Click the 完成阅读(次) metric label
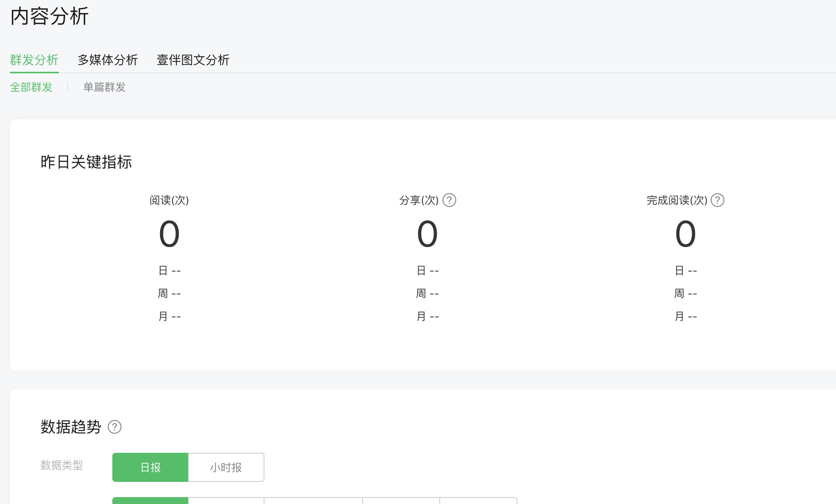 click(677, 200)
